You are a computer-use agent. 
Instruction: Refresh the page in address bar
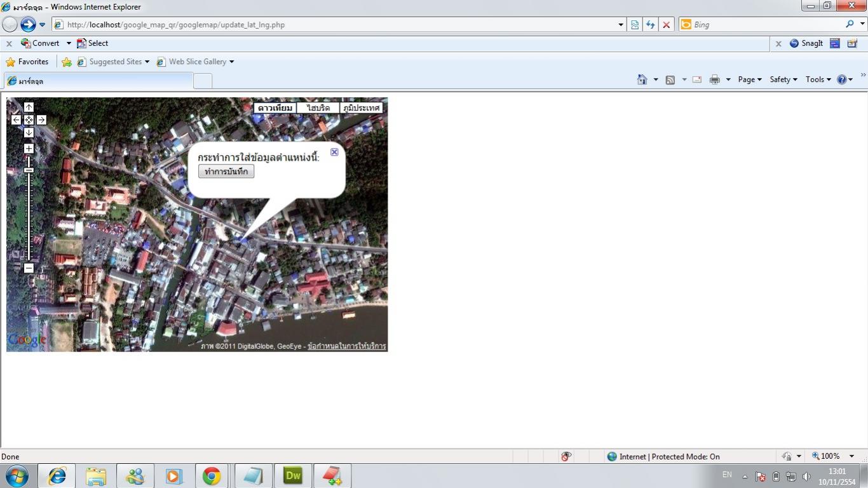pyautogui.click(x=650, y=25)
